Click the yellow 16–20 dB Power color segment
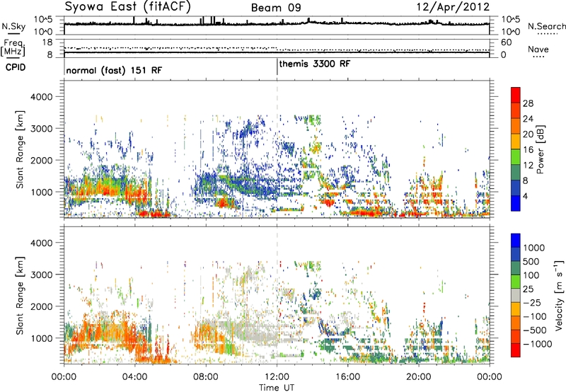 coord(516,141)
